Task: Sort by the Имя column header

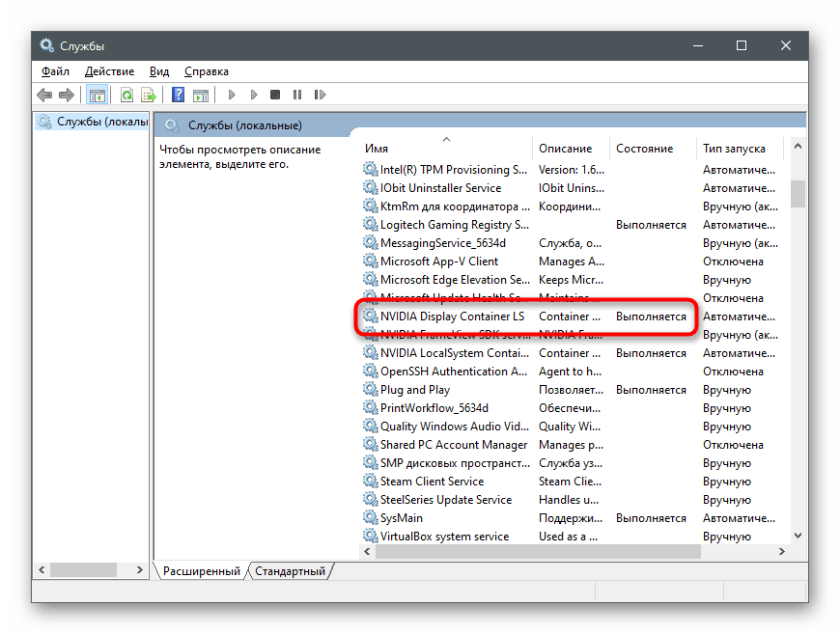Action: point(447,149)
